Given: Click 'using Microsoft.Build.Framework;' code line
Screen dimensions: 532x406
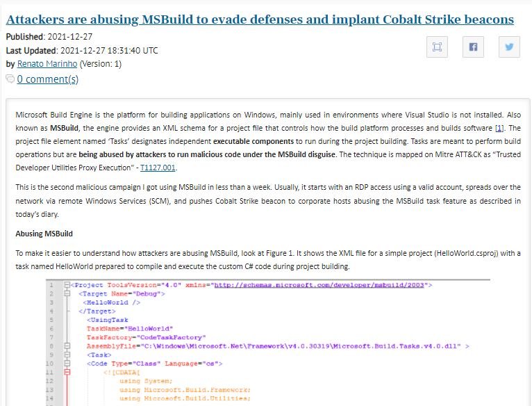Looking at the screenshot, I should point(185,390).
